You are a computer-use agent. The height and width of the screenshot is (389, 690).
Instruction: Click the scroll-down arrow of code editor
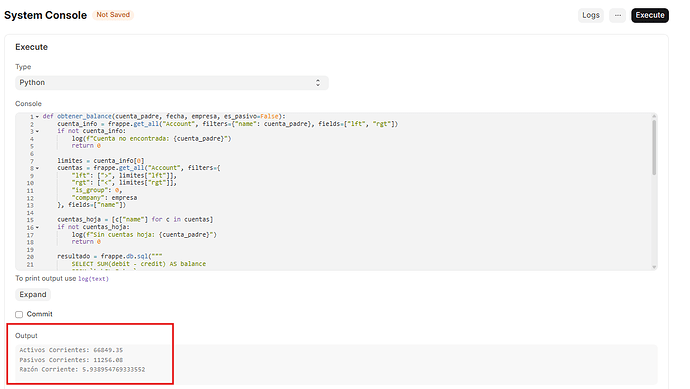[x=654, y=267]
